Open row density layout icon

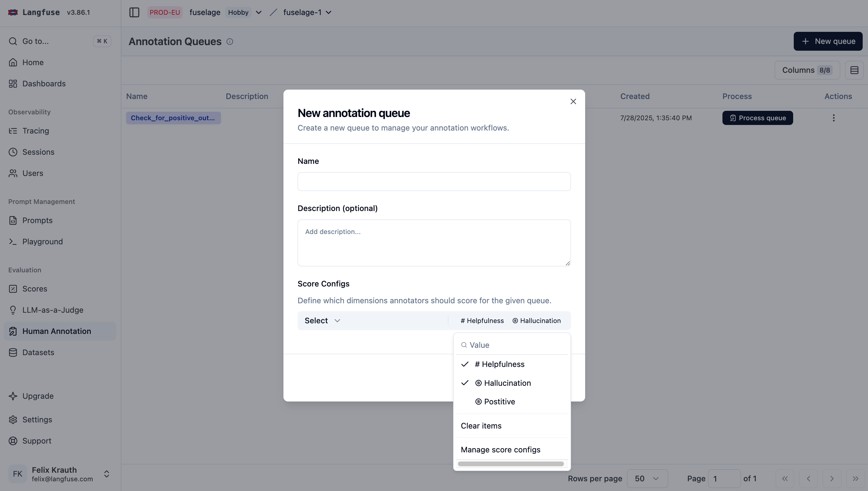click(854, 70)
